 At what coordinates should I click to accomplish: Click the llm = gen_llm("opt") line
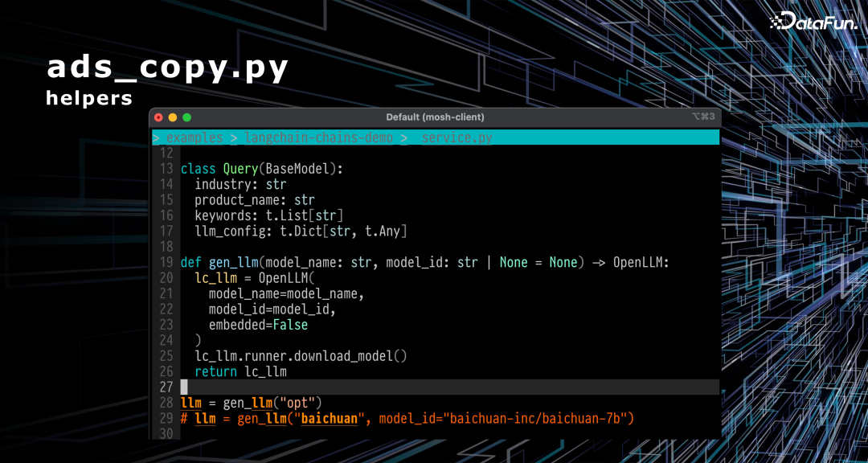click(x=251, y=403)
